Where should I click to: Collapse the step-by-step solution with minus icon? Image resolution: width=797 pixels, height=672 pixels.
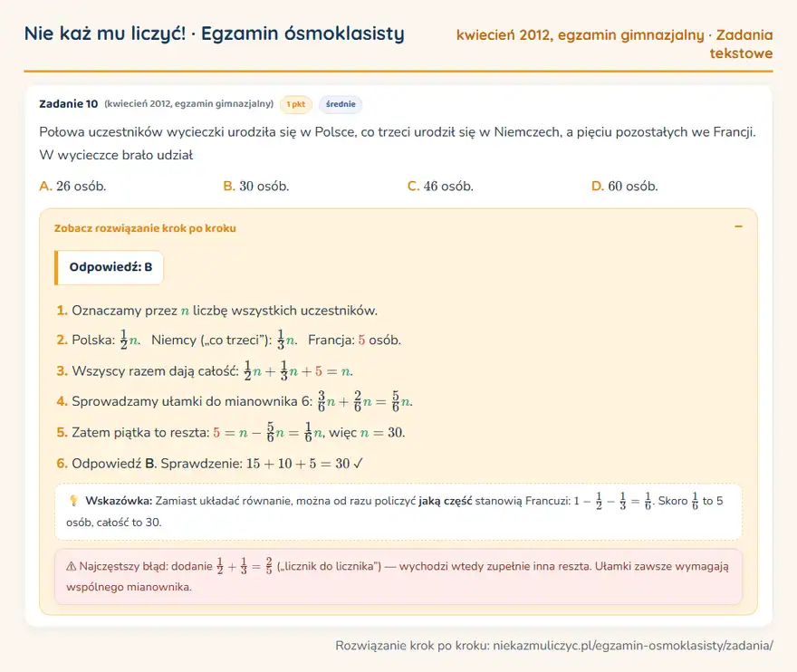point(738,226)
